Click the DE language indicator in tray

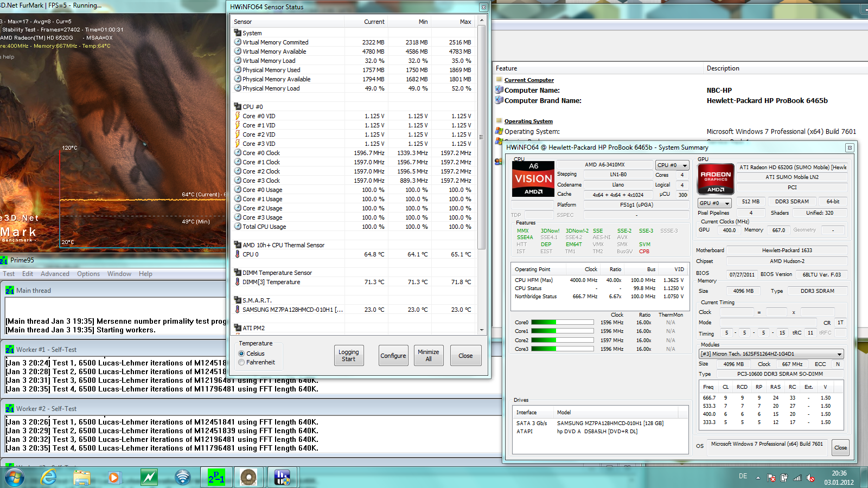[743, 476]
